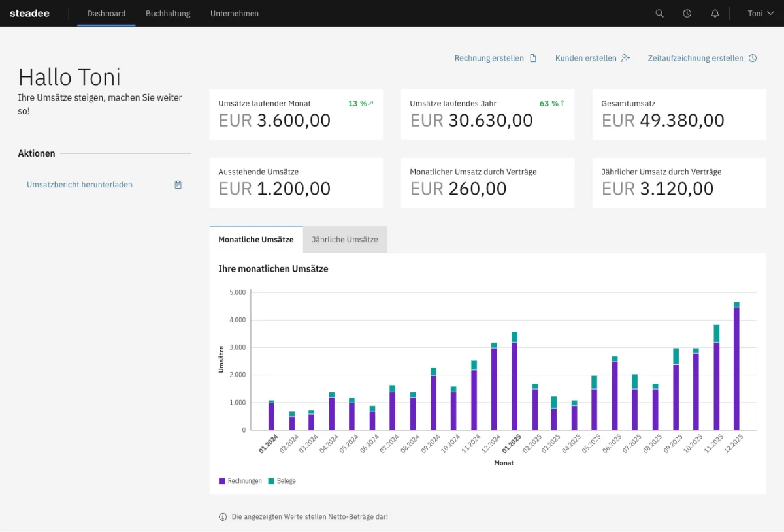The image size is (784, 532).
Task: Toggle Belege series in chart legend
Action: coord(282,481)
